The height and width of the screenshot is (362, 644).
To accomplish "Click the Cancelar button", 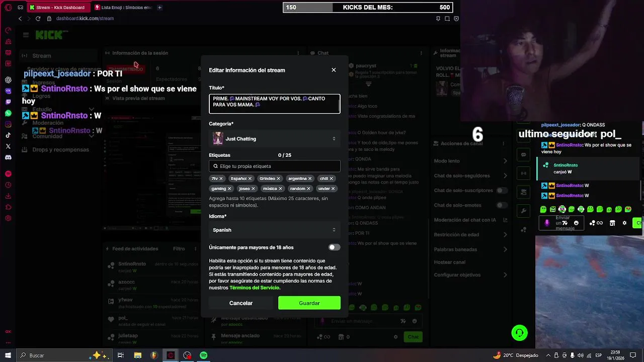I will (x=241, y=303).
